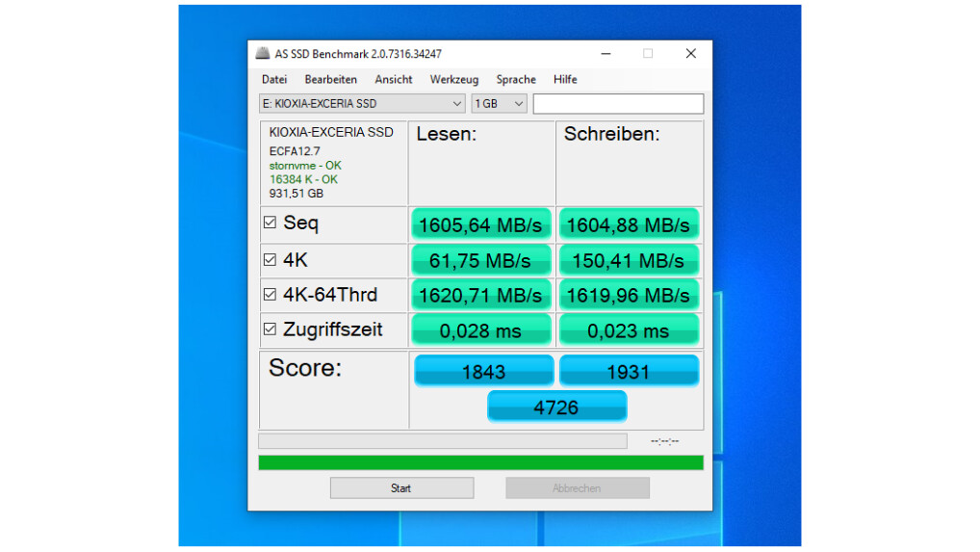The width and height of the screenshot is (980, 552).
Task: Click the stornvme - OK driver status
Action: click(305, 166)
